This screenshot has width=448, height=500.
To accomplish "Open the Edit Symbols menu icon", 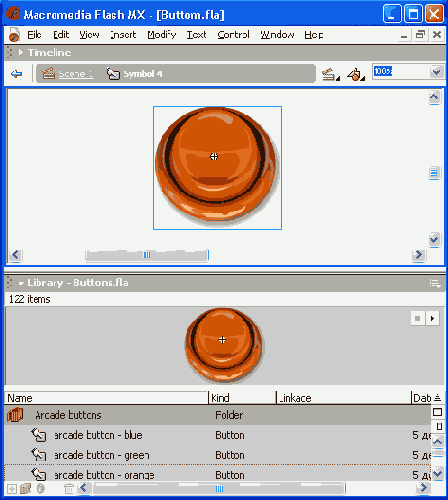I will pyautogui.click(x=356, y=74).
